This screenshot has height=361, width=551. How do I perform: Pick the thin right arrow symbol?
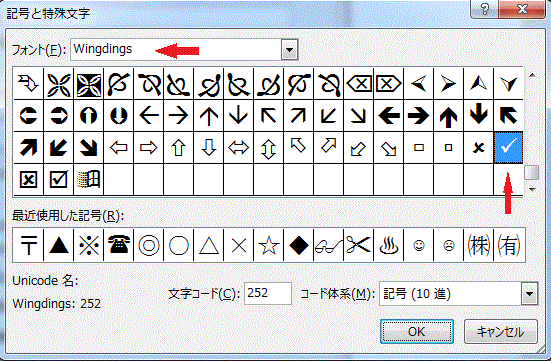[x=179, y=116]
